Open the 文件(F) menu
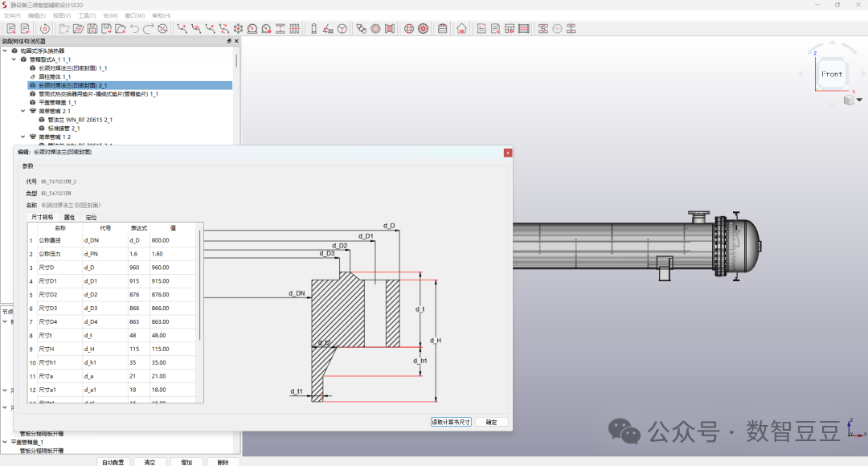The width and height of the screenshot is (868, 466). click(12, 15)
